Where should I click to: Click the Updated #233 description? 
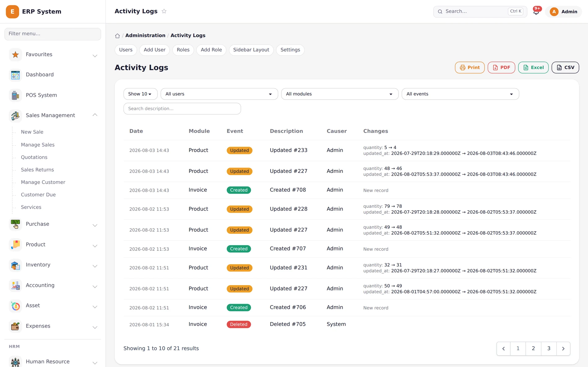tap(288, 151)
